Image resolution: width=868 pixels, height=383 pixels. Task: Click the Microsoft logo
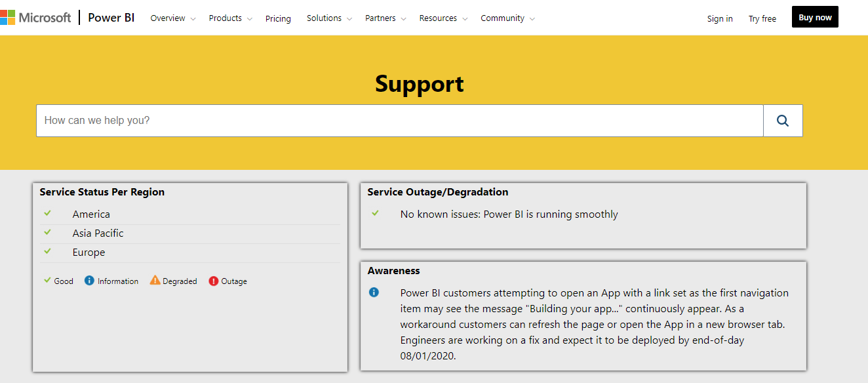pos(35,18)
